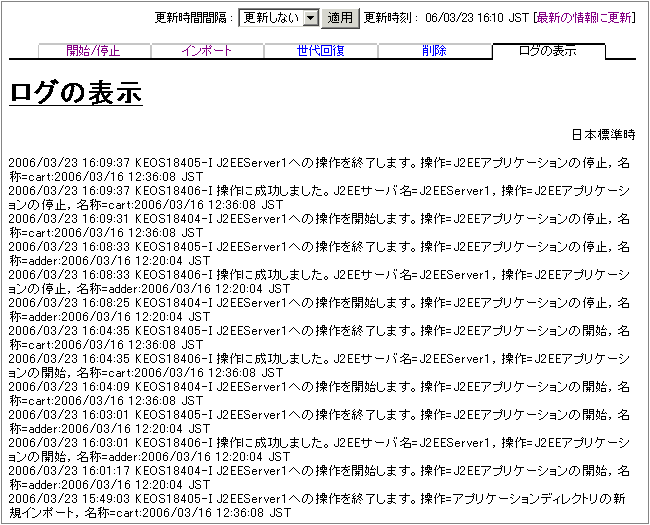Select the 16:04:35 KEOS18406-I log entry
Viewport: 650px width, 525px height.
click(319, 365)
